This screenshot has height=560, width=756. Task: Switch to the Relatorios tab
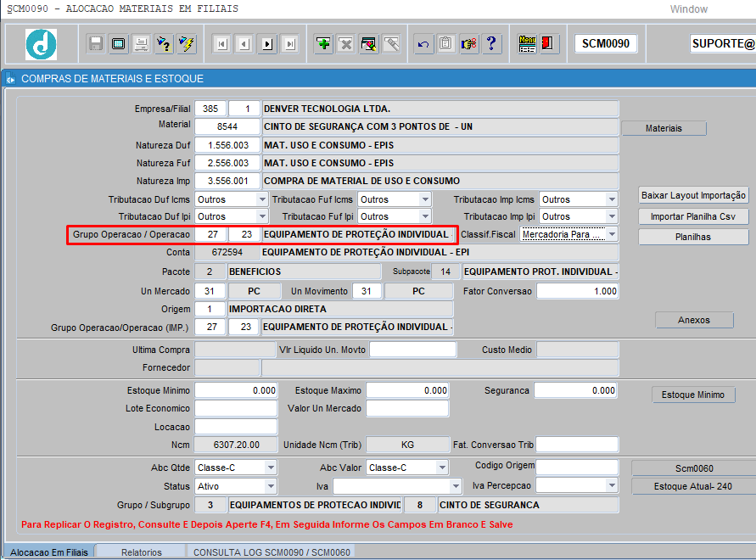click(x=141, y=552)
